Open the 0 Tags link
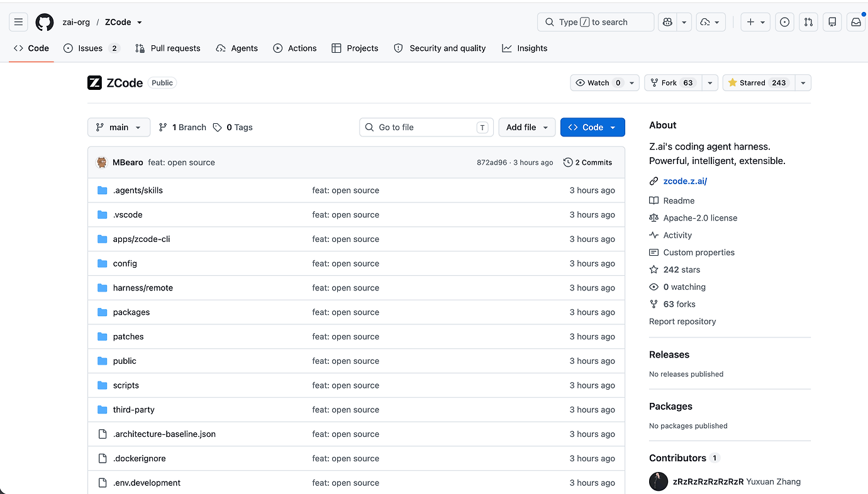The height and width of the screenshot is (494, 868). [233, 127]
